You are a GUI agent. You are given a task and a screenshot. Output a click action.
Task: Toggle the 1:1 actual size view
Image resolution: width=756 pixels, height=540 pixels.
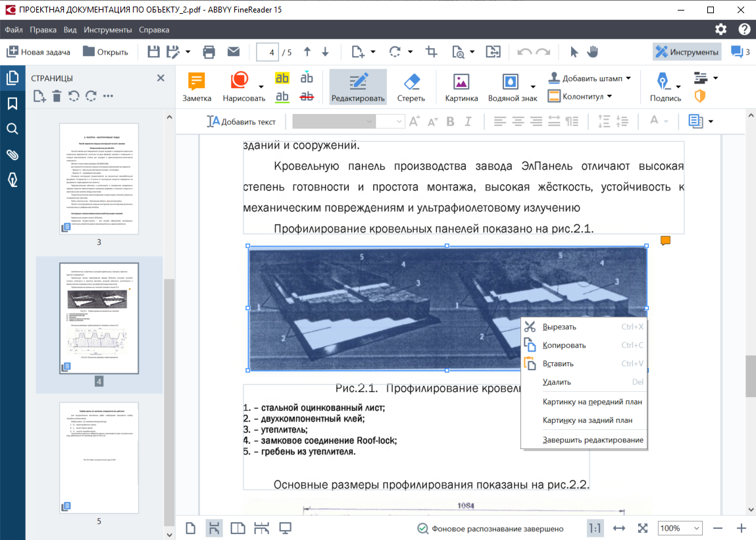pyautogui.click(x=595, y=528)
